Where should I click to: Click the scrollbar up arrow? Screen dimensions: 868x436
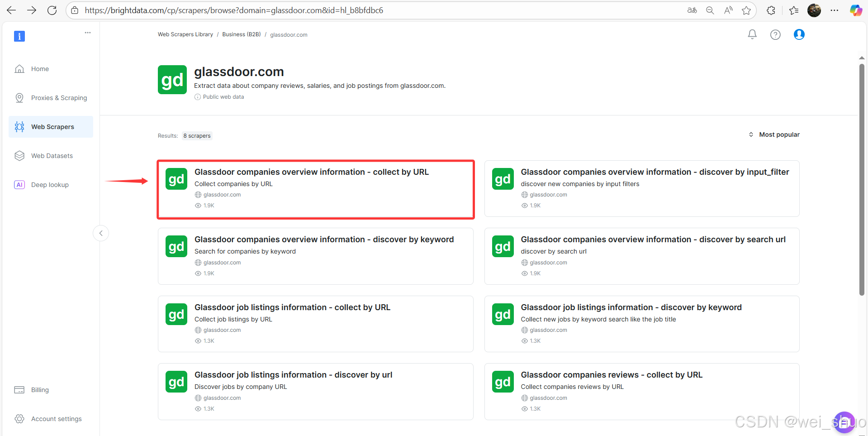862,58
